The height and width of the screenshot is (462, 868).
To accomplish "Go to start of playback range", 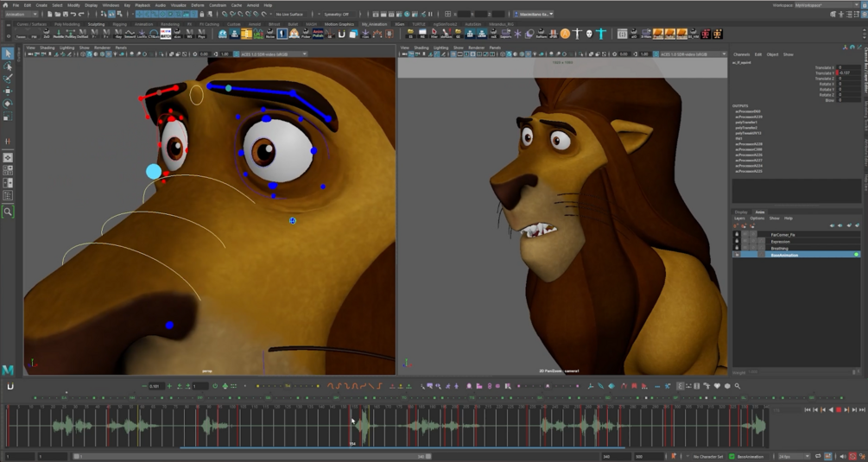I will tap(807, 409).
